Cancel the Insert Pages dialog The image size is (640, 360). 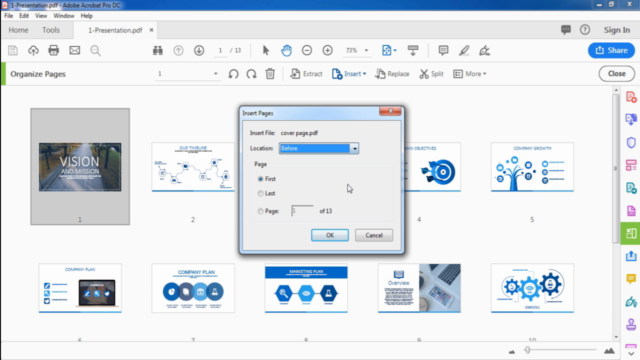tap(374, 235)
